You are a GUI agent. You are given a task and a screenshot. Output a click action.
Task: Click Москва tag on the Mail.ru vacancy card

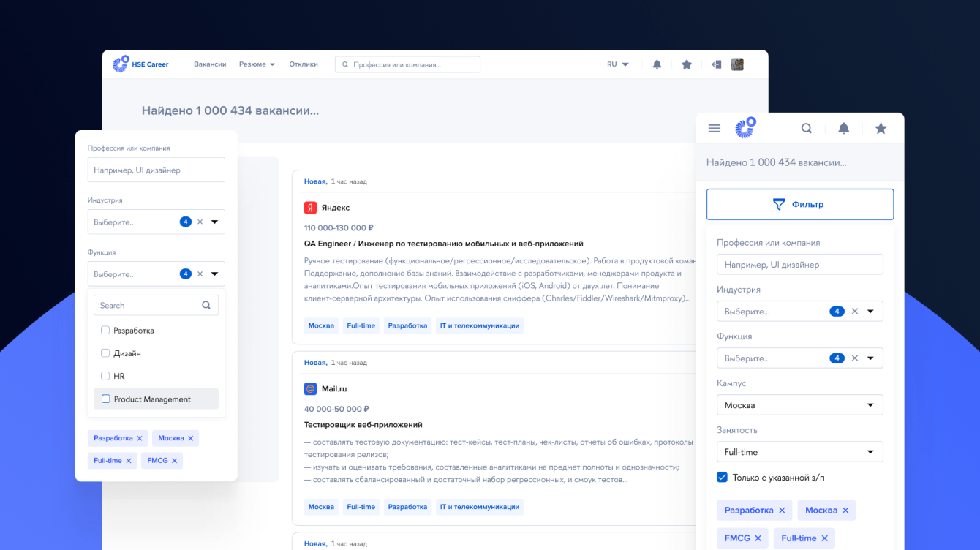(x=321, y=507)
